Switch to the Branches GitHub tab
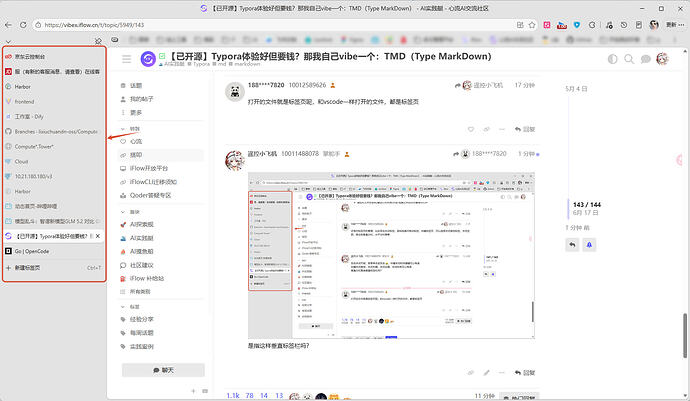The height and width of the screenshot is (401, 690). 54,132
